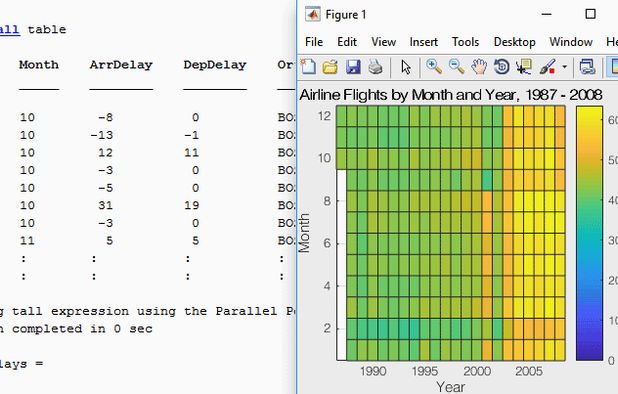Activate the Brush/Select Data tool
The image size is (618, 394).
pyautogui.click(x=547, y=67)
